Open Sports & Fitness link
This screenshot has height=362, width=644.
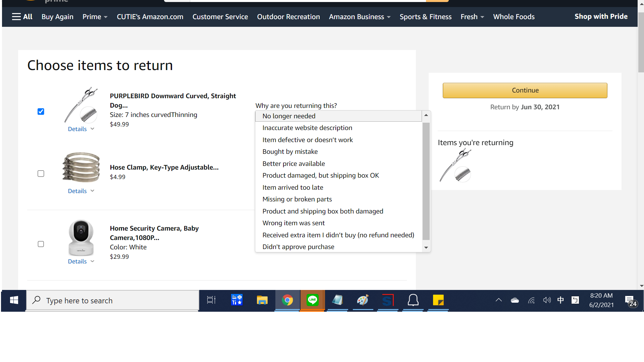[426, 17]
